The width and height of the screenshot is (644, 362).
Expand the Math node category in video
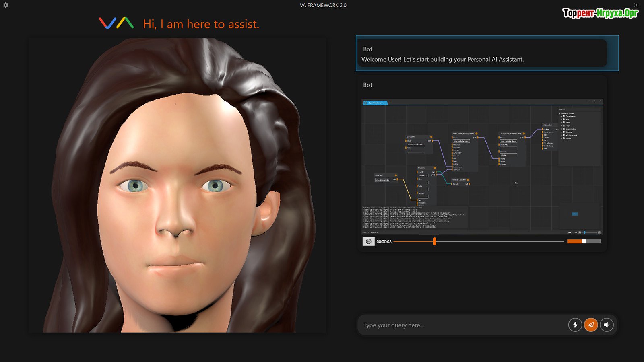(562, 123)
